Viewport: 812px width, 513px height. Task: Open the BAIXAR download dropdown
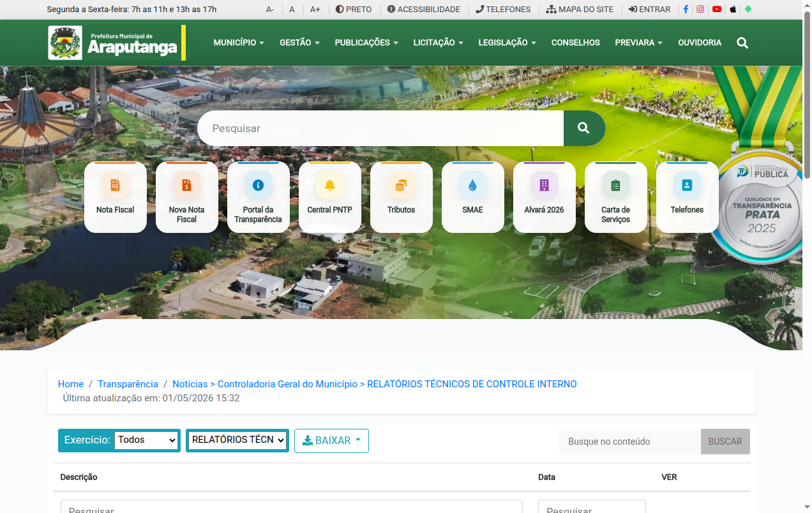coord(331,441)
